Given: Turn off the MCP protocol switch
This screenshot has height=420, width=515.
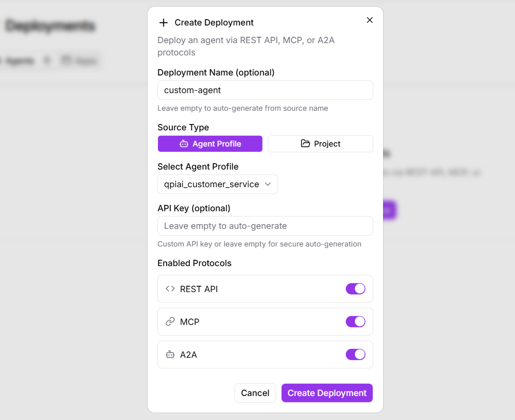Looking at the screenshot, I should [x=356, y=321].
